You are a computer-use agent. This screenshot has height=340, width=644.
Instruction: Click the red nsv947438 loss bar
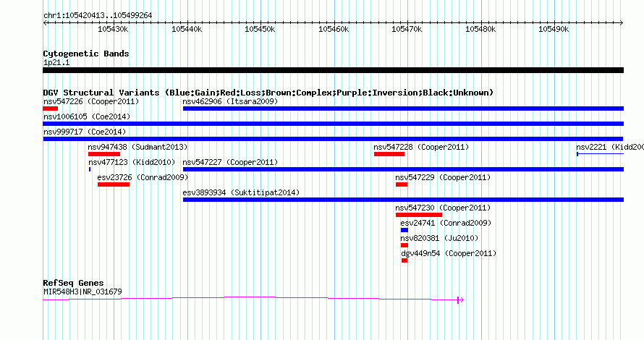104,154
